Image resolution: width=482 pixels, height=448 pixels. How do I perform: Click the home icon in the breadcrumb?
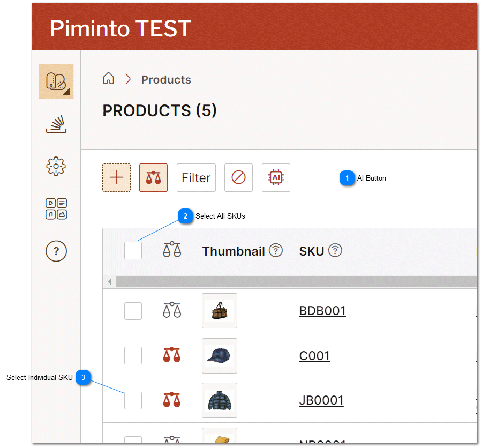coord(108,78)
